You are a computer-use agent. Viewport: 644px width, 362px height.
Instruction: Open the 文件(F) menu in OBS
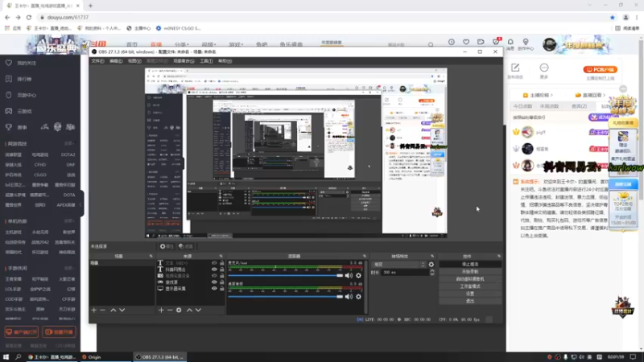(97, 61)
